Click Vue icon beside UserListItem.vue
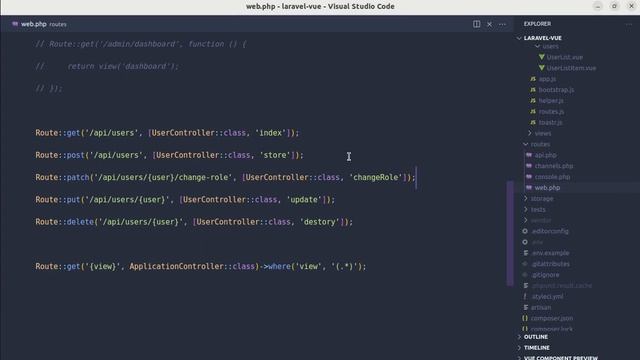Screen dimensions: 640x360 point(542,68)
